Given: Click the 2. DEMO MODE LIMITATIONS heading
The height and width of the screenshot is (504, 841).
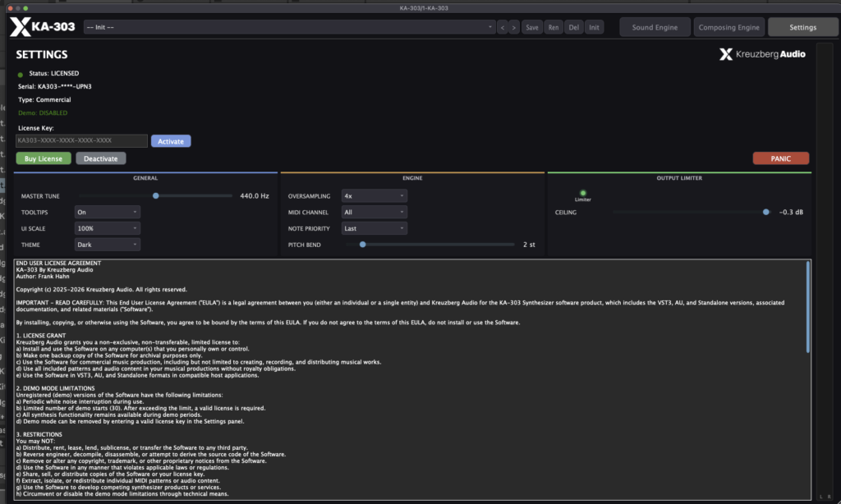Looking at the screenshot, I should point(55,388).
